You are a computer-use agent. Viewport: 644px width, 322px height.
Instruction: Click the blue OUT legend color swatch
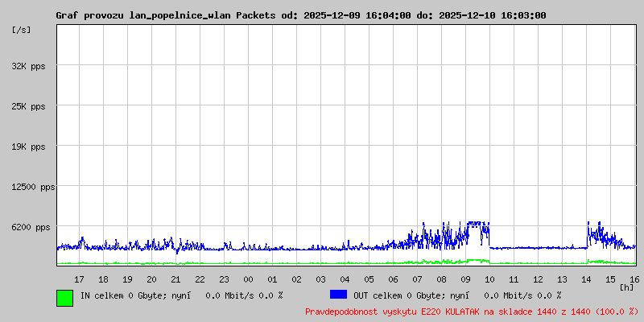pos(338,295)
